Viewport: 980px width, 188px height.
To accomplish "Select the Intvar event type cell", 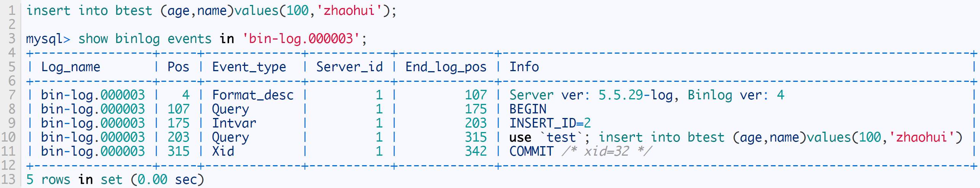I will pos(234,123).
